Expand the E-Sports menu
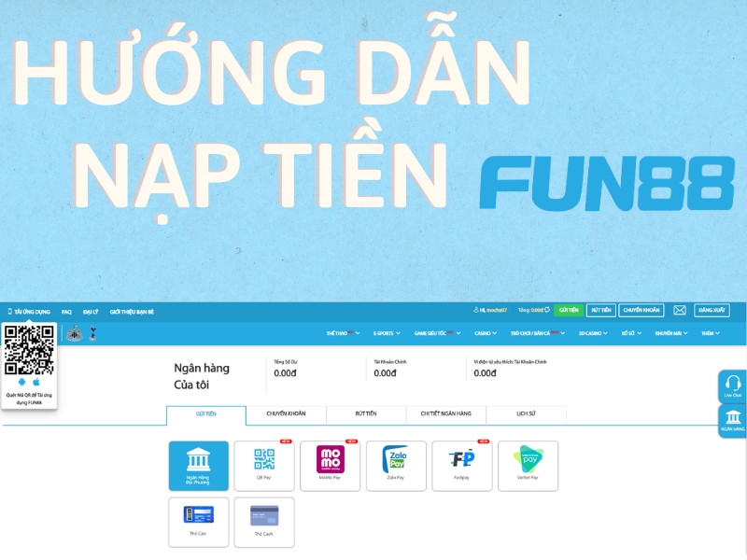Viewport: 747px width, 560px height. (x=387, y=333)
